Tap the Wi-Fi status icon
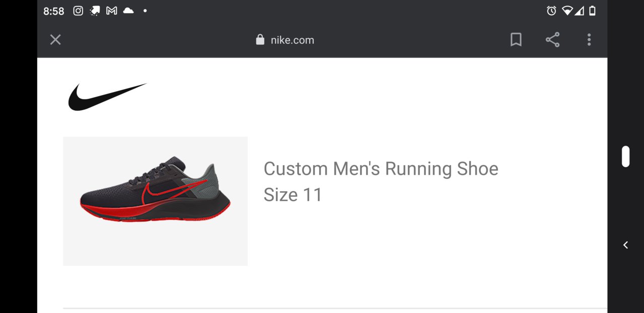This screenshot has width=644, height=313. coord(567,11)
